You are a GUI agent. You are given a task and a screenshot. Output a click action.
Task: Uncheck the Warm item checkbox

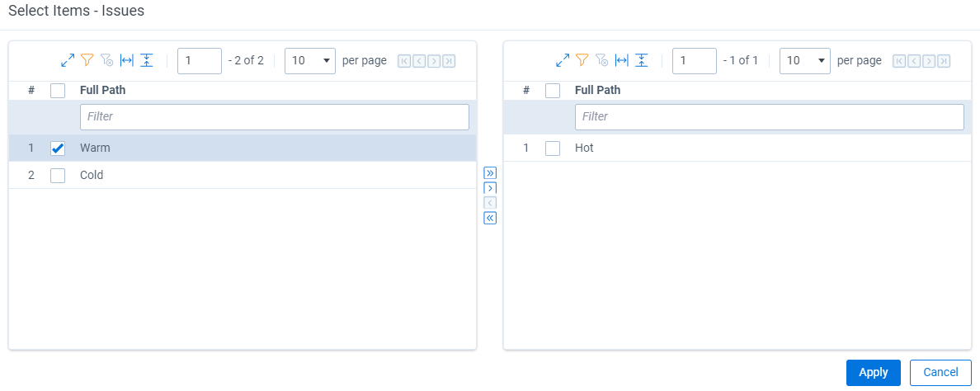pyautogui.click(x=58, y=148)
